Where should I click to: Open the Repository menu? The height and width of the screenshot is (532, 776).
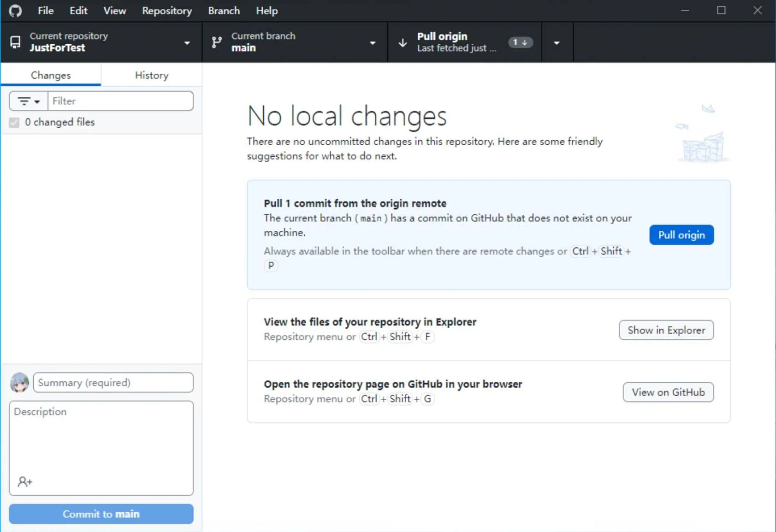(167, 11)
